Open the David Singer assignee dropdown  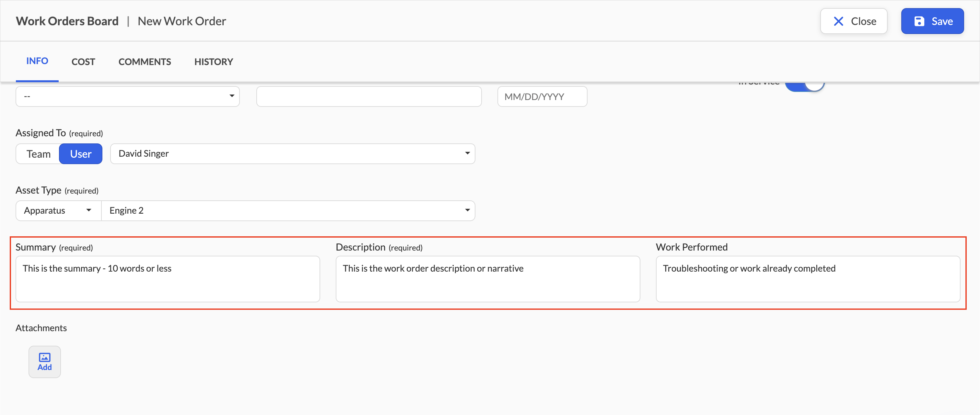pyautogui.click(x=293, y=153)
